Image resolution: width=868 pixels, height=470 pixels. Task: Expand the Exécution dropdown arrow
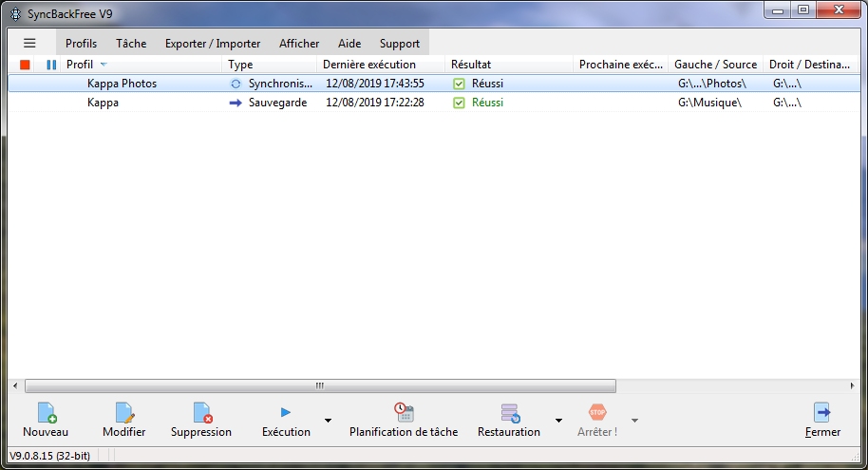click(x=328, y=421)
